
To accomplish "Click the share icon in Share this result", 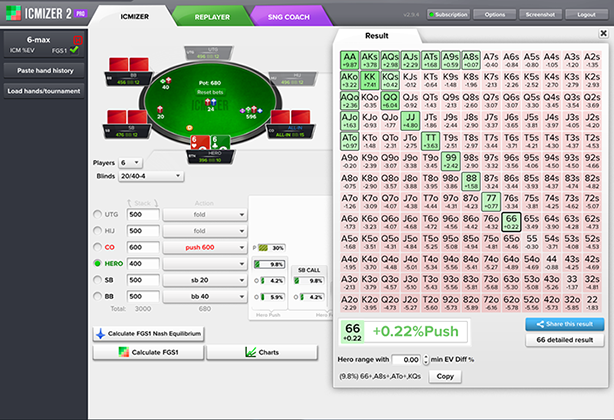I will click(x=540, y=324).
